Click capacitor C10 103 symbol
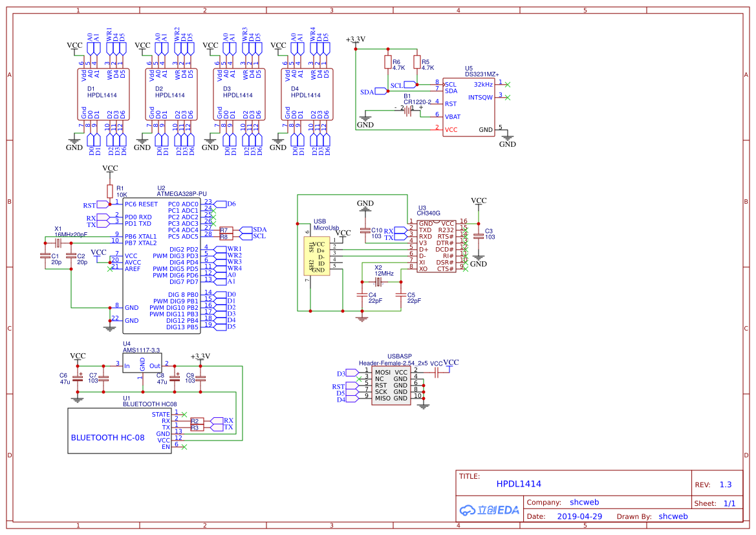This screenshot has width=756, height=535. pos(365,230)
